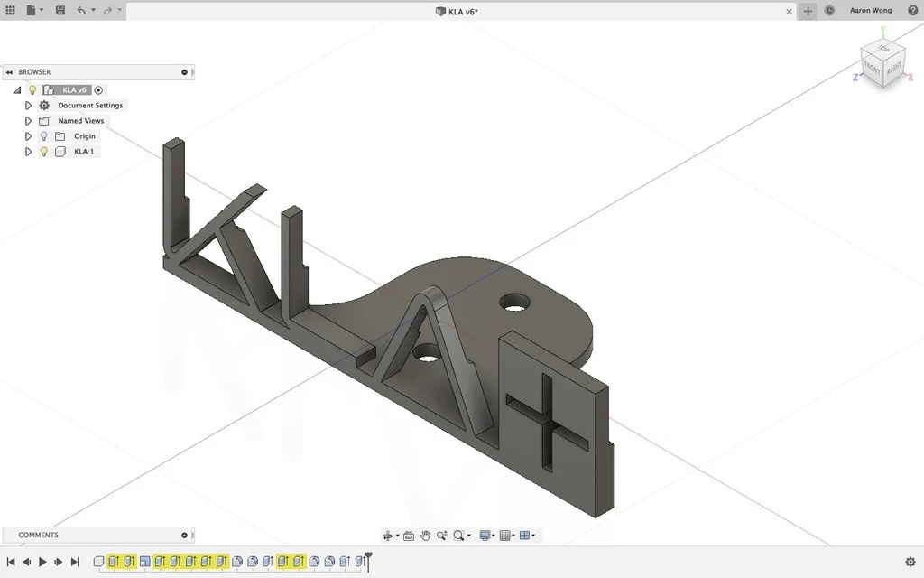
Task: Save the design with Save icon
Action: click(60, 10)
